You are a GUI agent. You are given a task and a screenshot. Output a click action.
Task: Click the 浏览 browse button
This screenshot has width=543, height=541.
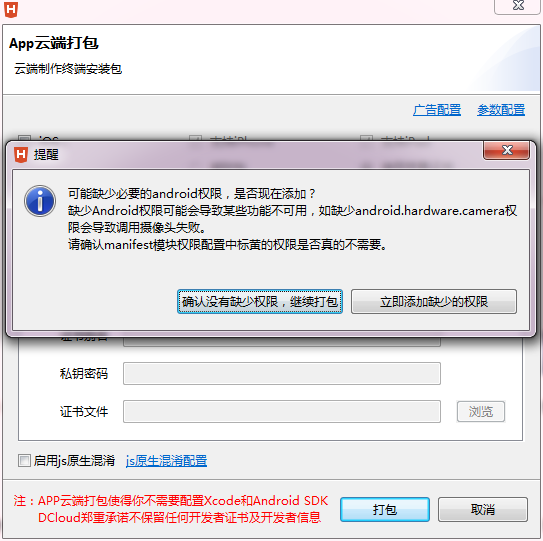point(481,411)
